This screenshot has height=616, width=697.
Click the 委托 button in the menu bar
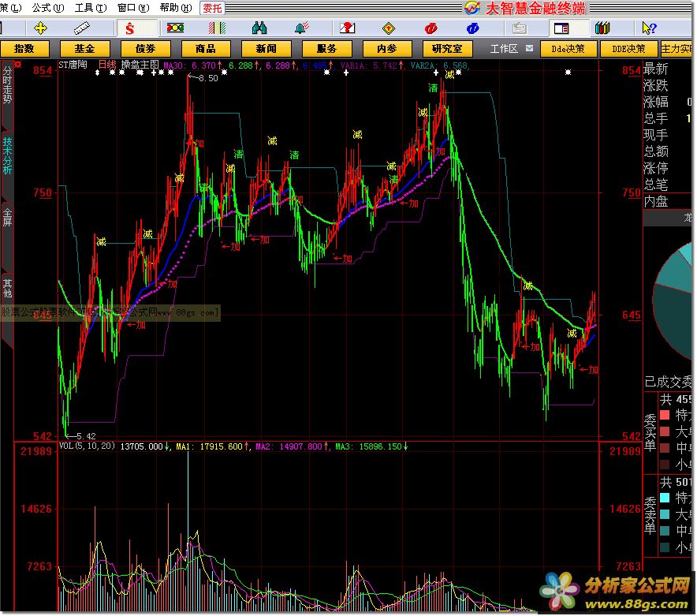point(212,8)
